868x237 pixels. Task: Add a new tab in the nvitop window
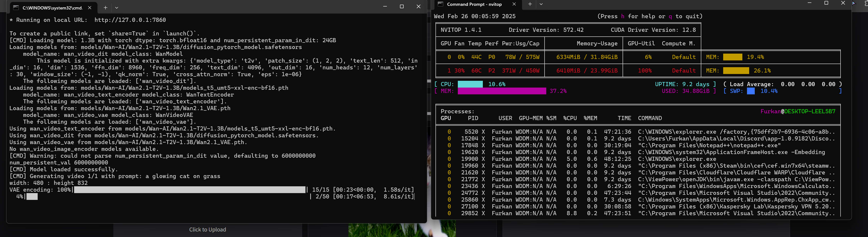click(x=530, y=4)
